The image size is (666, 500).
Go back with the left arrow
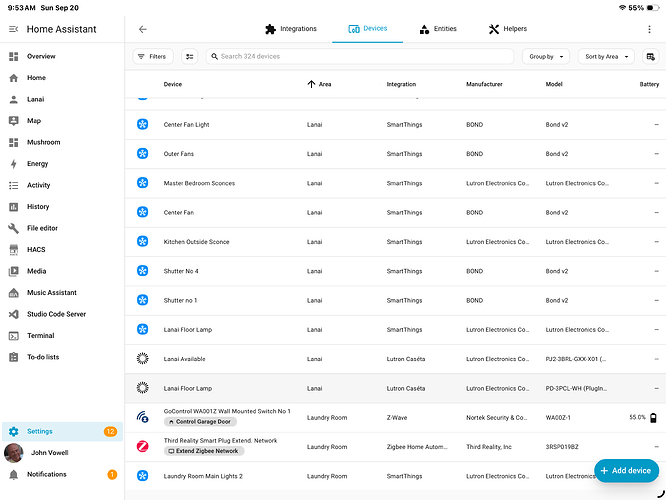(x=143, y=29)
